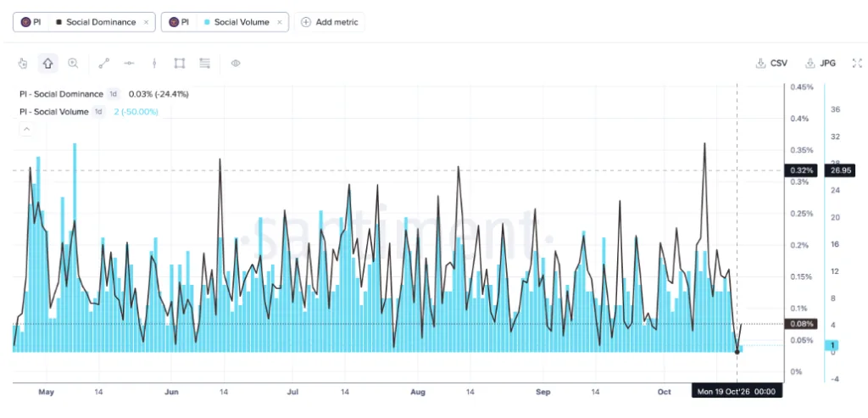Click the Sep label on time axis

pyautogui.click(x=543, y=392)
